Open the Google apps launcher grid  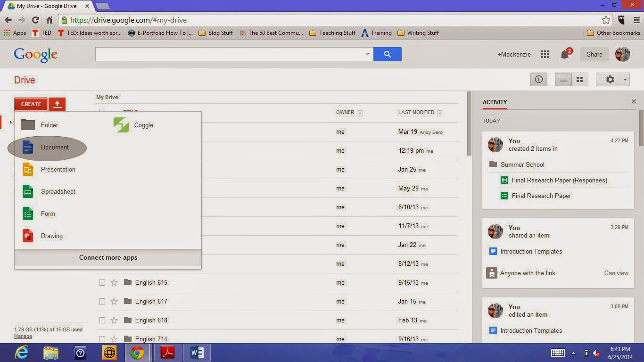[x=545, y=54]
